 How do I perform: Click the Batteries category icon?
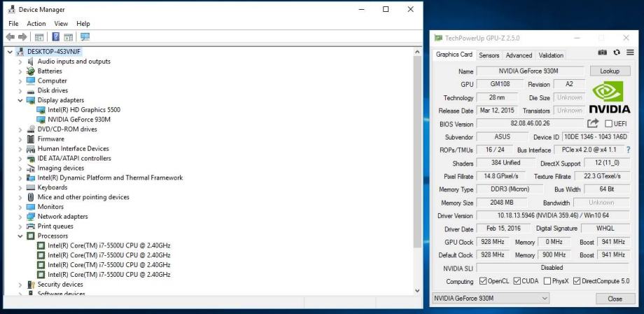pyautogui.click(x=31, y=71)
